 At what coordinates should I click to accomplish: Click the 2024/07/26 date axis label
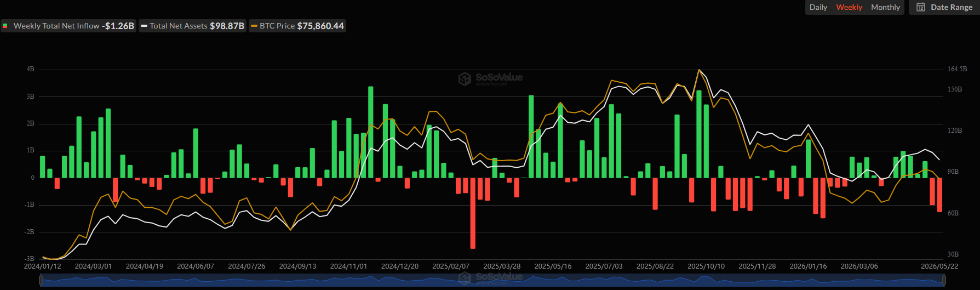coord(247,266)
